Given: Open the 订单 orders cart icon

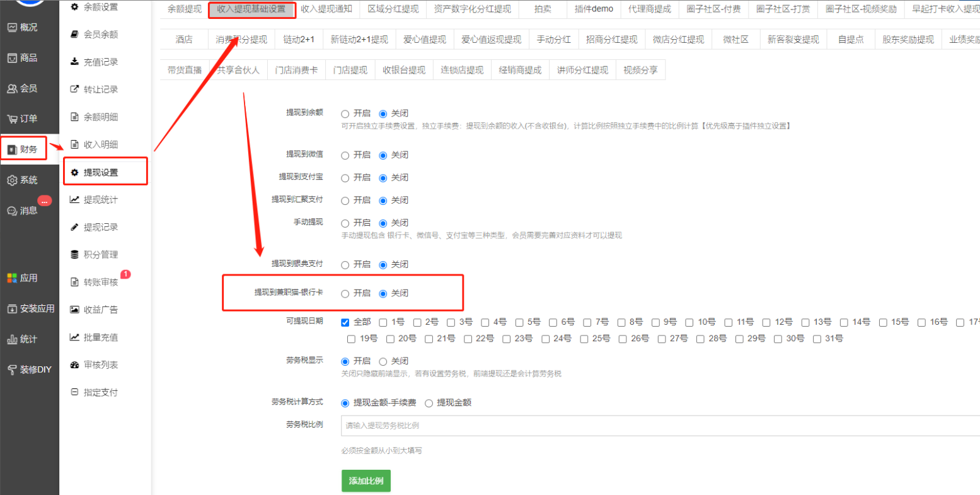Looking at the screenshot, I should pos(12,119).
